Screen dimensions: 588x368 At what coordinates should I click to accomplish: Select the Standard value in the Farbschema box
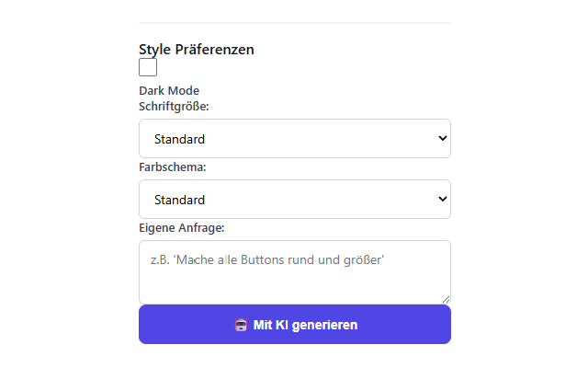coord(180,200)
